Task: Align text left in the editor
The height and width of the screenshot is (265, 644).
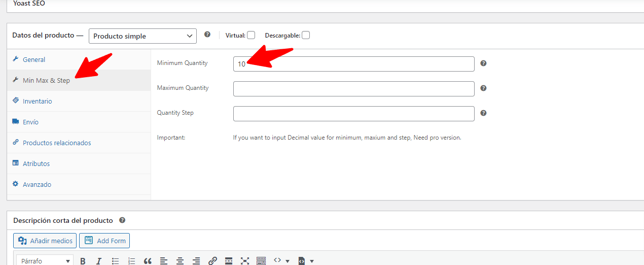Action: click(x=164, y=261)
